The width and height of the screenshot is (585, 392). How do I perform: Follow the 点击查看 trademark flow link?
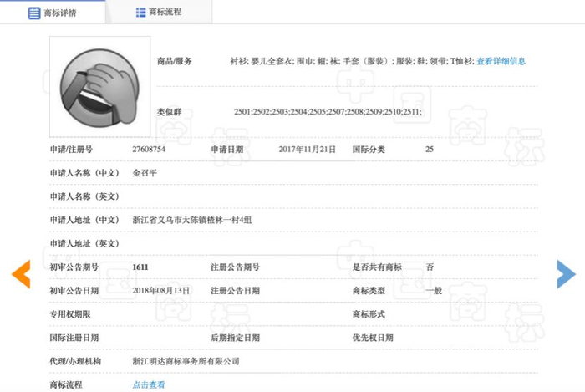point(149,384)
